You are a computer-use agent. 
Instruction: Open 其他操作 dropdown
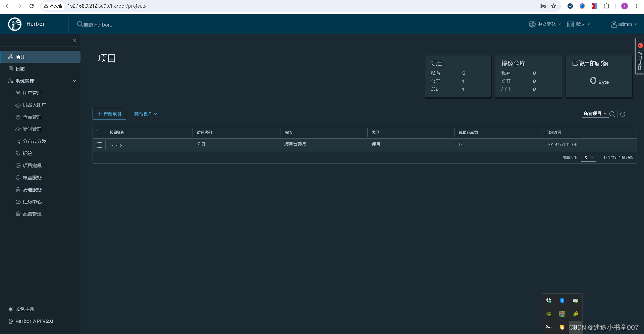coord(146,114)
